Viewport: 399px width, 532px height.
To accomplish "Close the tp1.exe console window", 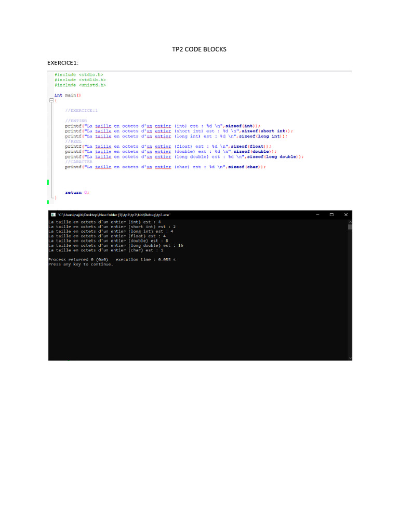I will 345,215.
